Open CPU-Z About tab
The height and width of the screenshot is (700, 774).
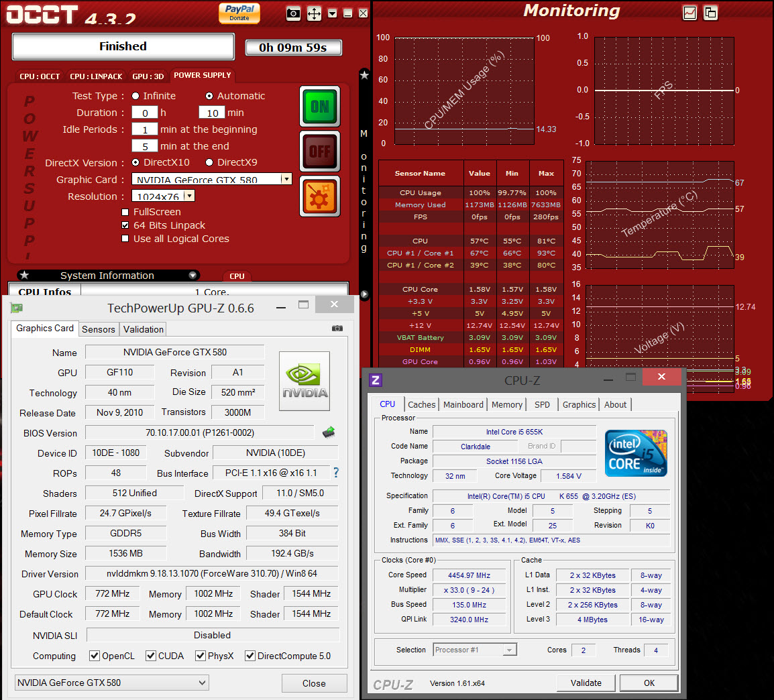[615, 404]
